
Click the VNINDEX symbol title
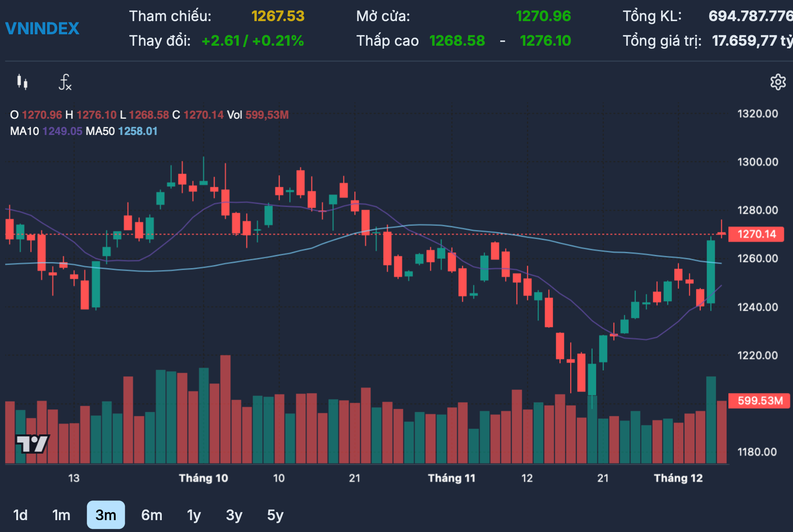(x=42, y=29)
